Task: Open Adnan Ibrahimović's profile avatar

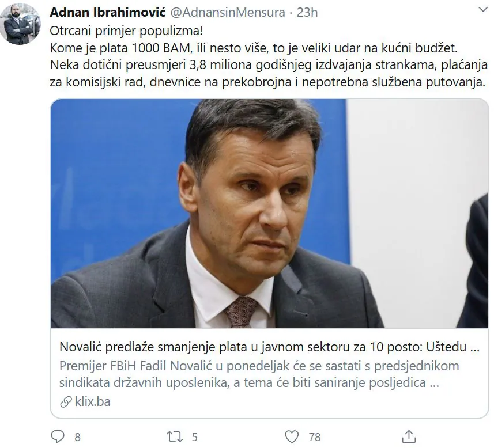Action: pos(20,24)
